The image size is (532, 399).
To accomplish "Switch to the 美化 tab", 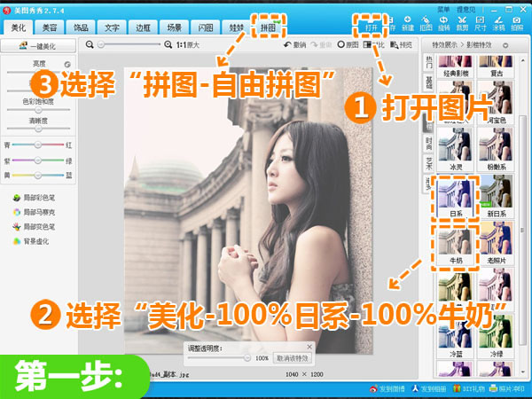I will tap(19, 27).
